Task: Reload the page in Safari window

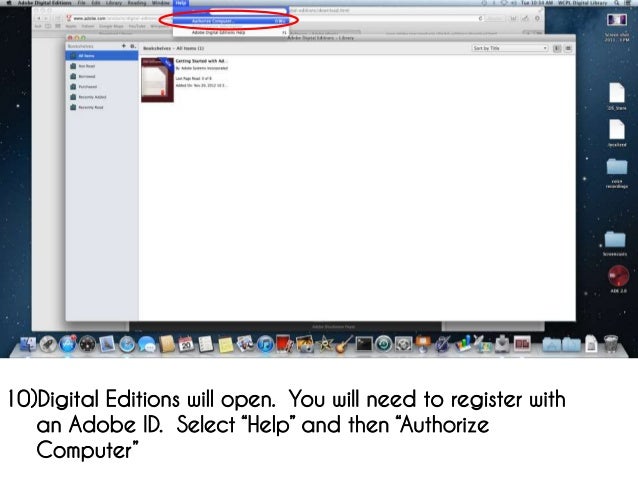Action: (480, 18)
